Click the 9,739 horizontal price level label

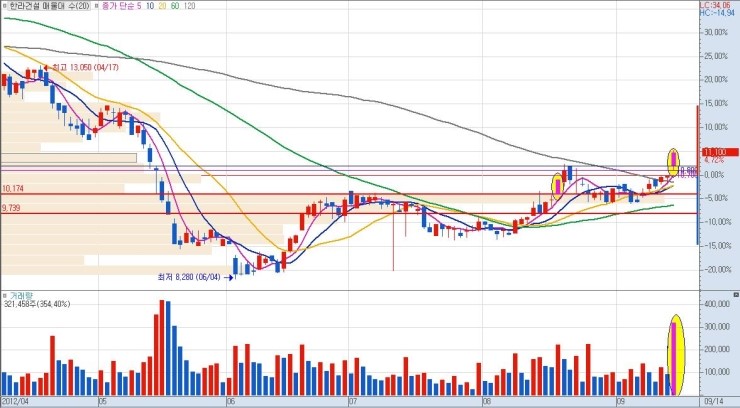(x=12, y=208)
